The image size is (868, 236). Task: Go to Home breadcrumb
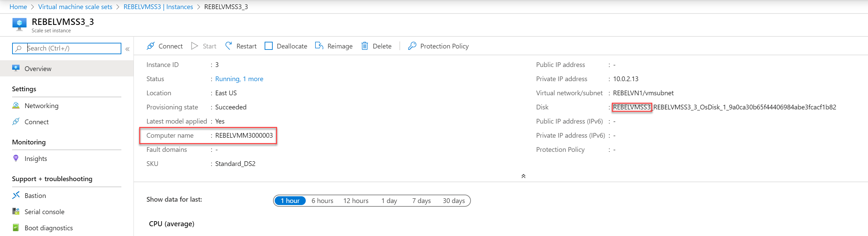pyautogui.click(x=18, y=7)
